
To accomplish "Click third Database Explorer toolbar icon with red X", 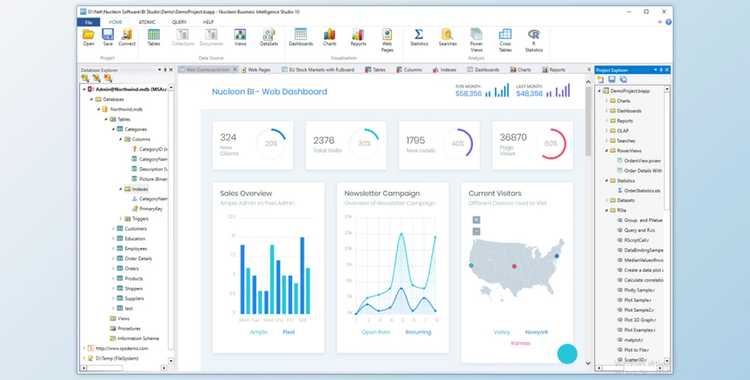I will (x=108, y=78).
